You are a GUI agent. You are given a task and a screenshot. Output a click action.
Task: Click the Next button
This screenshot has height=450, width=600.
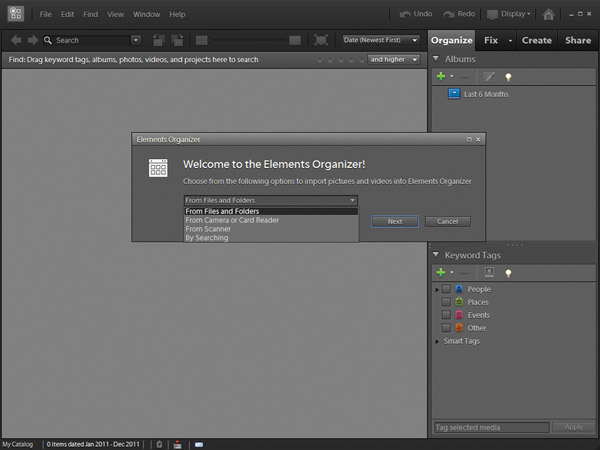tap(395, 221)
